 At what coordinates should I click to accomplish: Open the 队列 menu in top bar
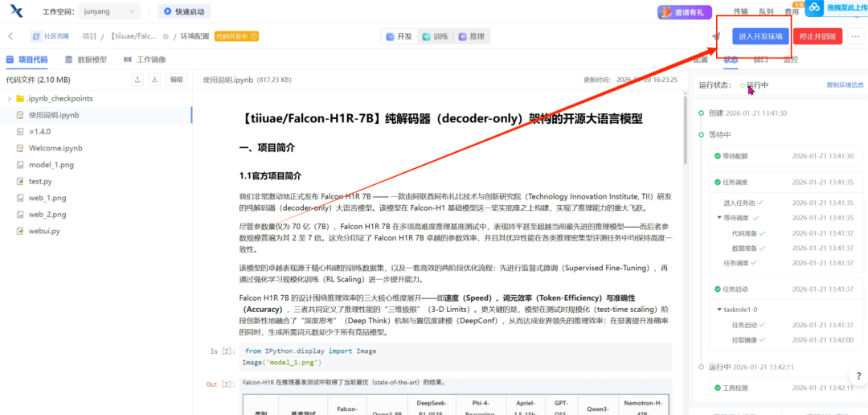pos(766,11)
